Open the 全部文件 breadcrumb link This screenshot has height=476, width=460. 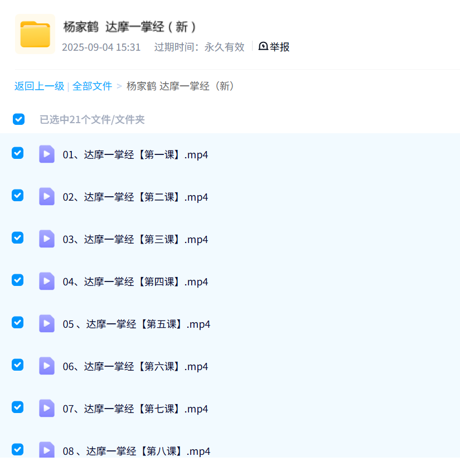93,86
